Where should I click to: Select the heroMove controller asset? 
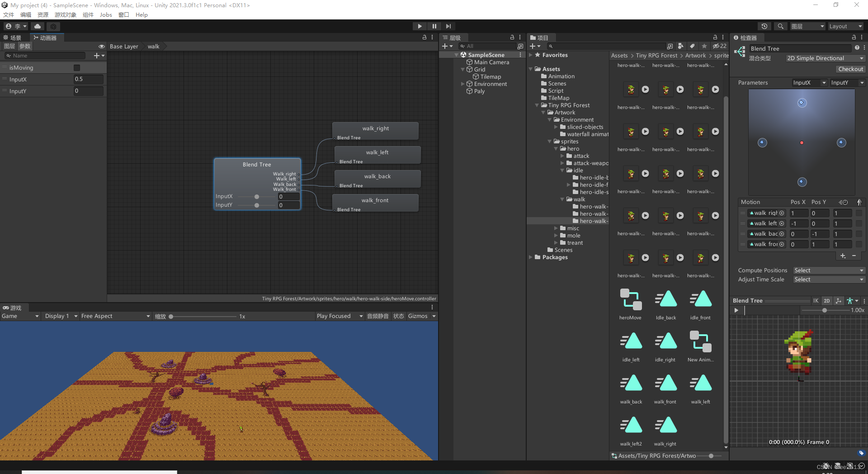631,304
